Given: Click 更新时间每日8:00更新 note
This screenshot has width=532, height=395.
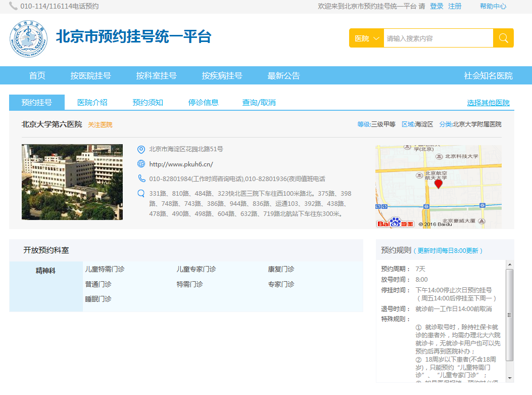Looking at the screenshot, I should pos(448,251).
